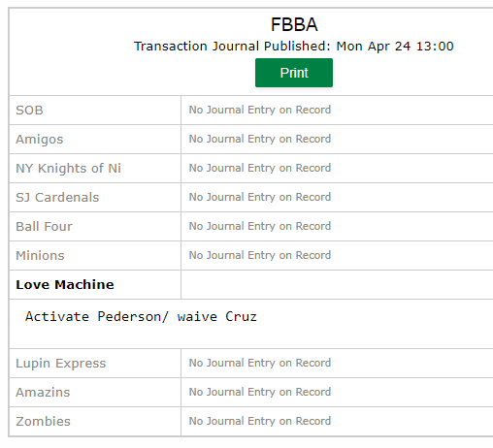Select the Ball Four team name
This screenshot has width=493, height=448.
[44, 227]
